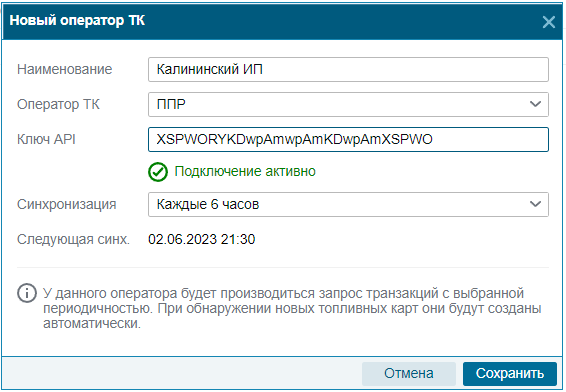Open the Каждые 6 часов combo box

pos(348,204)
